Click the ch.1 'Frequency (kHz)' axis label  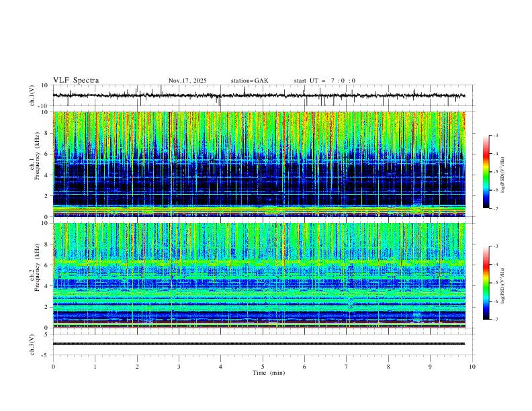pyautogui.click(x=37, y=155)
